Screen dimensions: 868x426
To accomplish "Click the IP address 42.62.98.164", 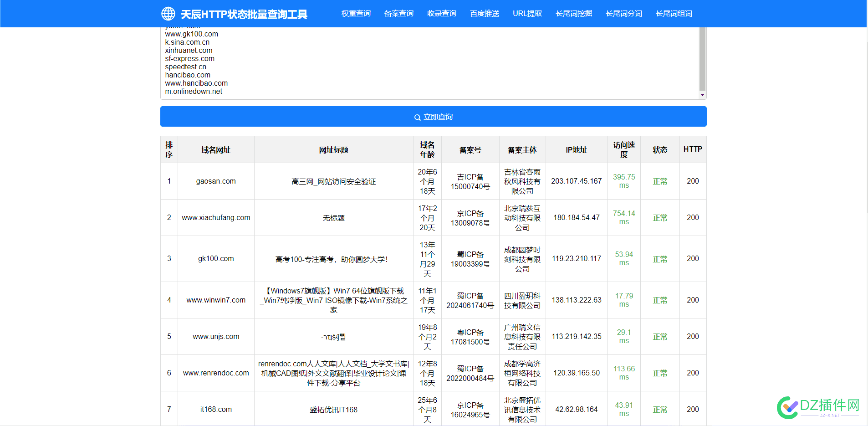I will tap(577, 410).
